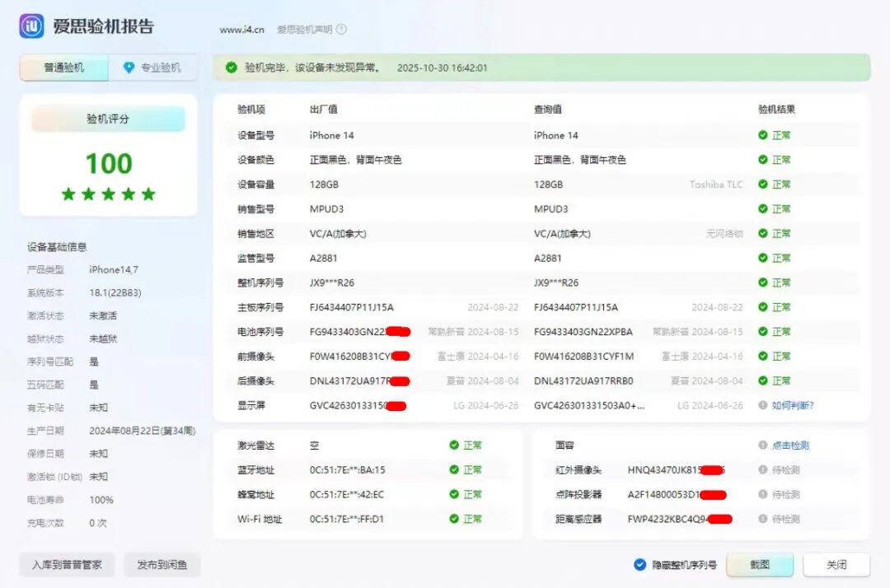Click green check icon for Wi-Fi 地址

click(x=454, y=519)
